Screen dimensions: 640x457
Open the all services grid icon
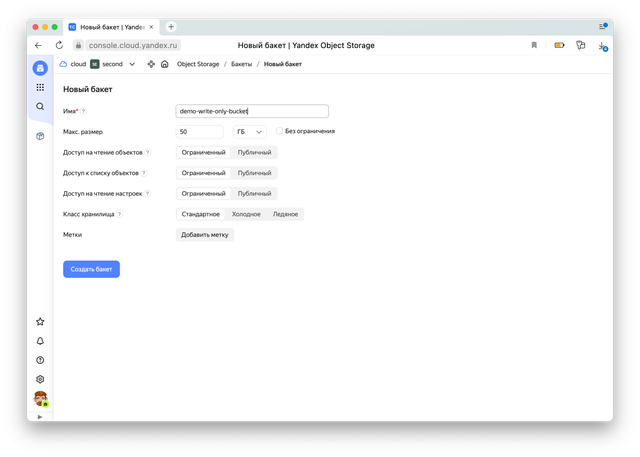(40, 88)
